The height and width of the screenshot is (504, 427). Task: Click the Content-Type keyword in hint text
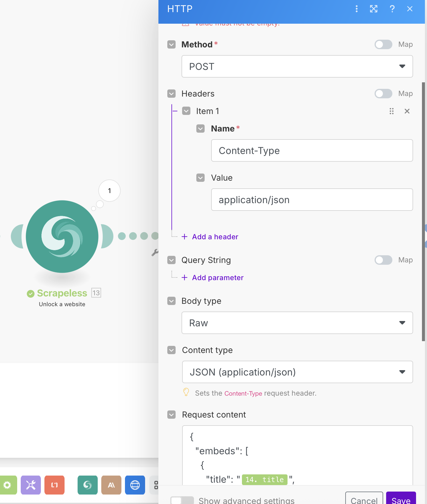tap(243, 393)
